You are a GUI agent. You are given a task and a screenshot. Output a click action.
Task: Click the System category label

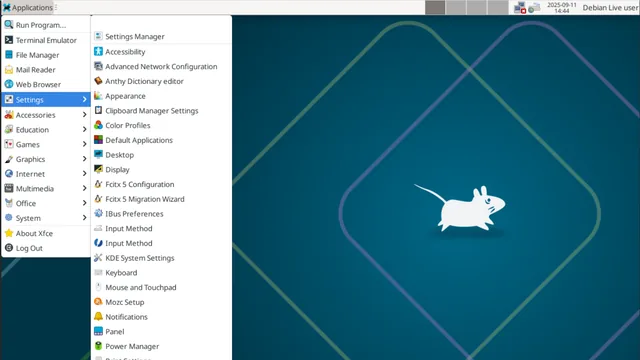point(28,218)
